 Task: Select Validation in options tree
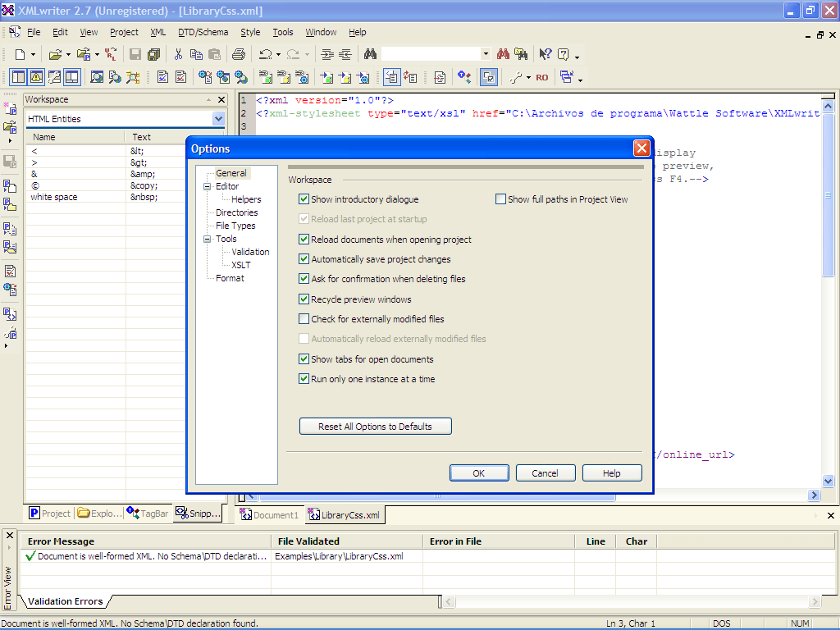pyautogui.click(x=250, y=252)
